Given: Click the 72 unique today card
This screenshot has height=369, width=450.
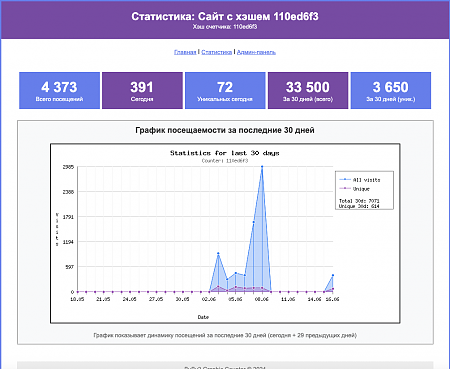Looking at the screenshot, I should [225, 90].
